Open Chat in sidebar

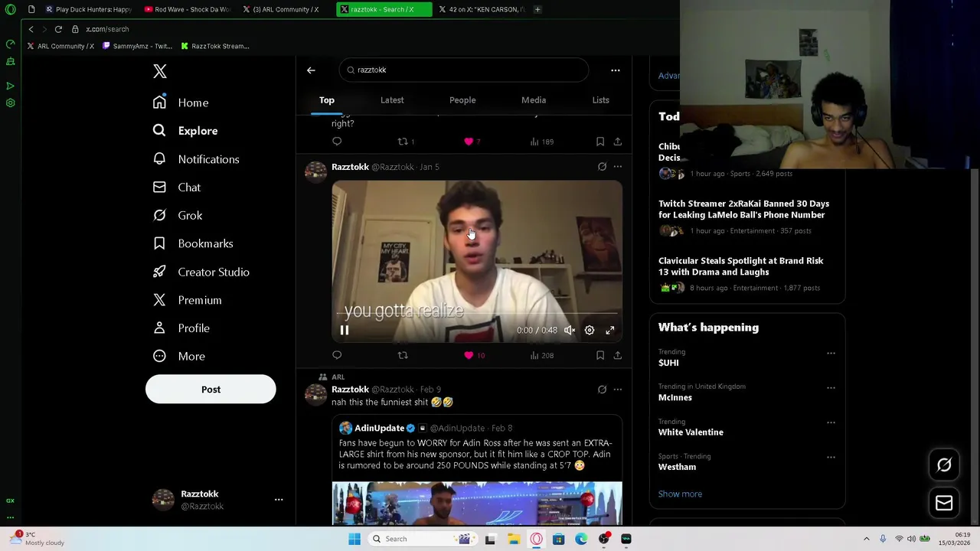pos(177,187)
